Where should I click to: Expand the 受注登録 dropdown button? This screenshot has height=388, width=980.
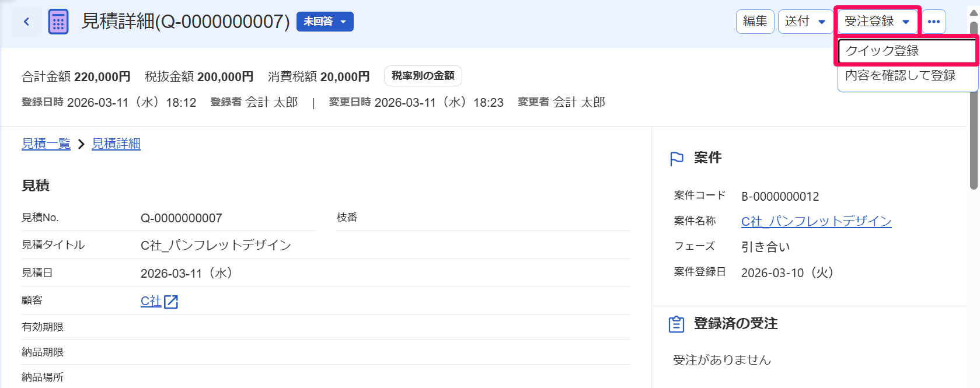[877, 22]
